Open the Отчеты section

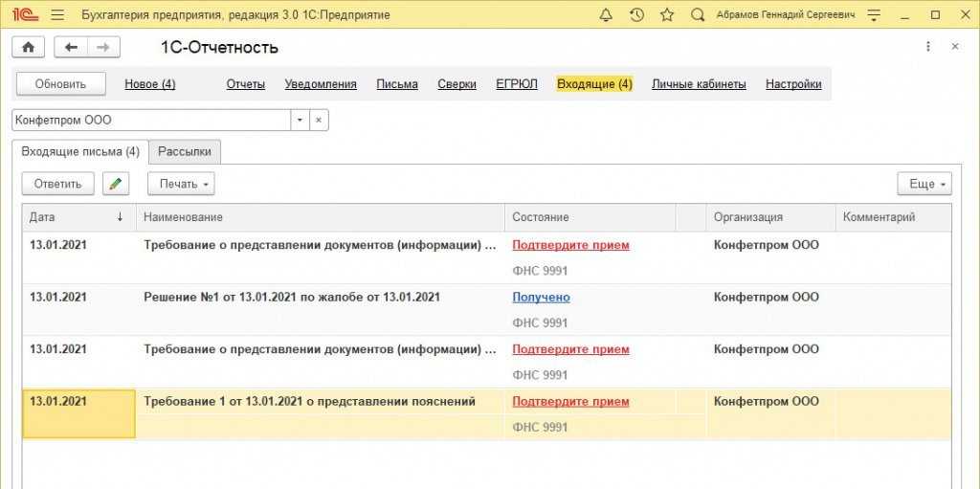[x=245, y=84]
